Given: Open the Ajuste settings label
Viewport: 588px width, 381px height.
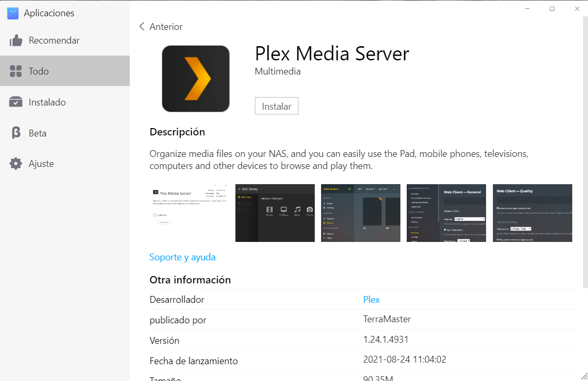Looking at the screenshot, I should point(42,164).
